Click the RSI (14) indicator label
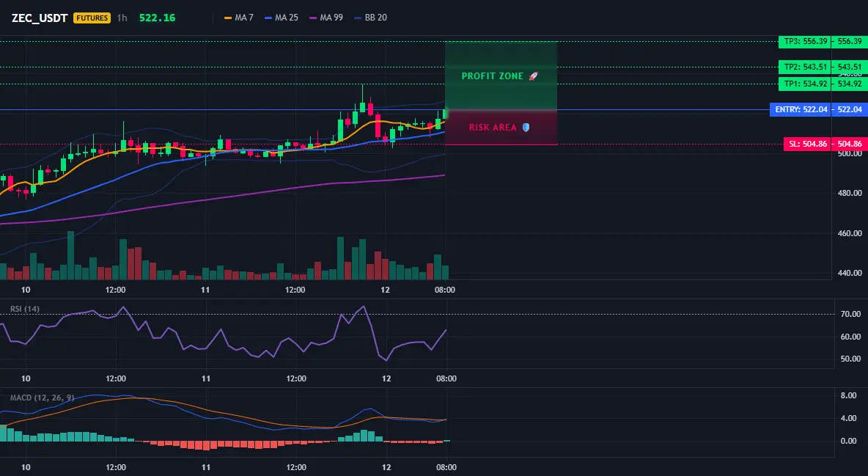The height and width of the screenshot is (476, 868). point(25,309)
